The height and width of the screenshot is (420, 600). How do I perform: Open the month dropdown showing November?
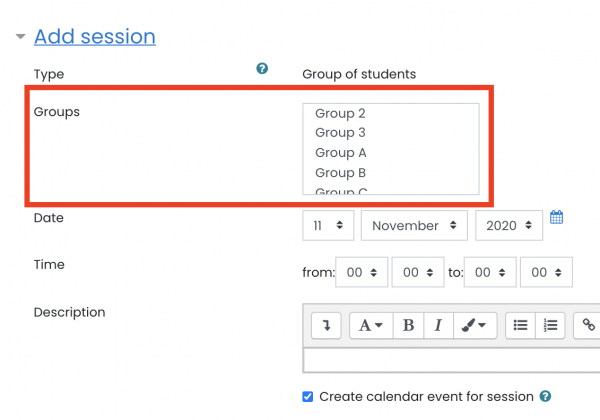(x=414, y=225)
